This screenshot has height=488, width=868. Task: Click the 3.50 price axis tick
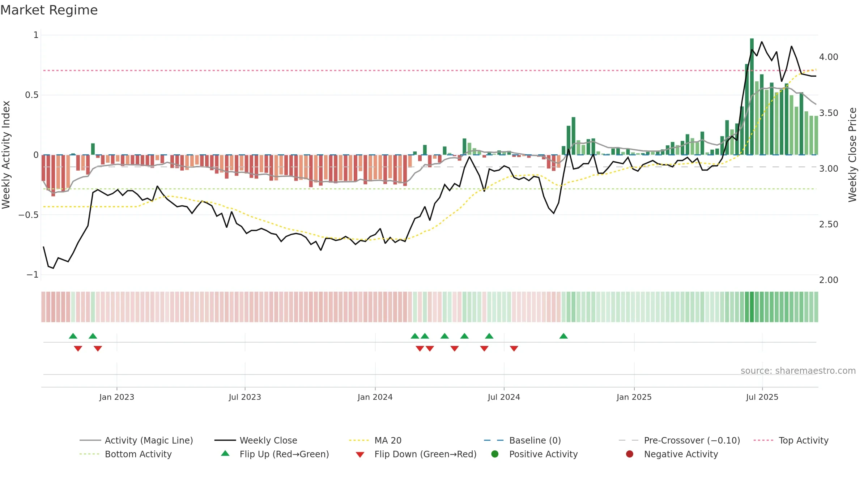[x=829, y=113]
